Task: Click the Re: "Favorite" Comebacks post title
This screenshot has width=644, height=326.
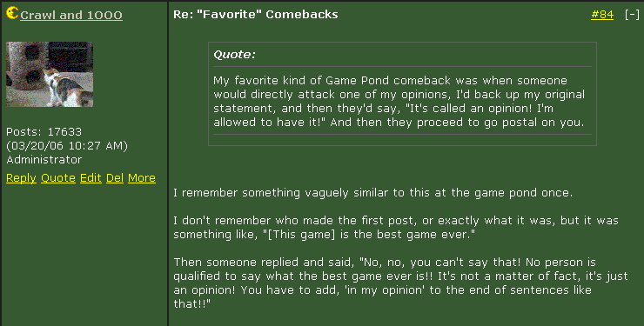Action: click(256, 15)
